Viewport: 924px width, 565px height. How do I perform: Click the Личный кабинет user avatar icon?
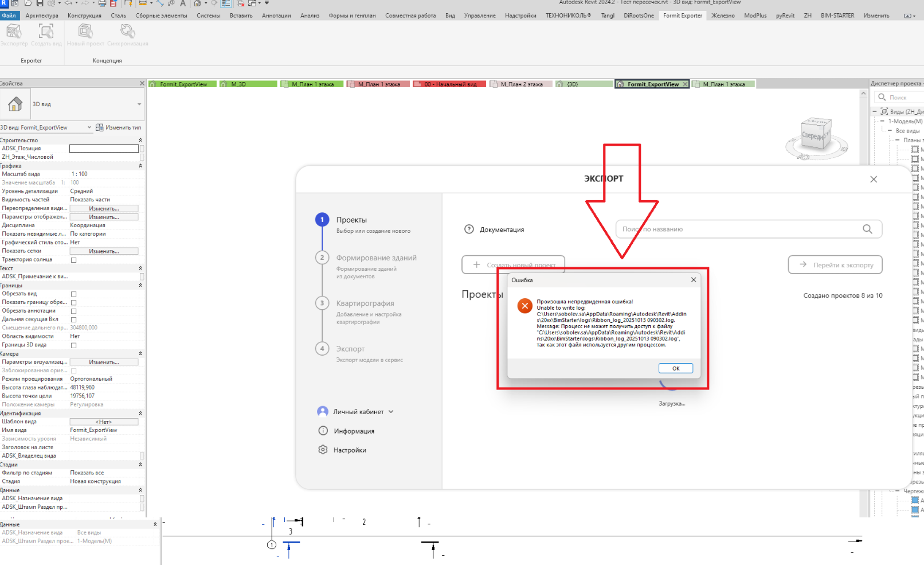323,411
